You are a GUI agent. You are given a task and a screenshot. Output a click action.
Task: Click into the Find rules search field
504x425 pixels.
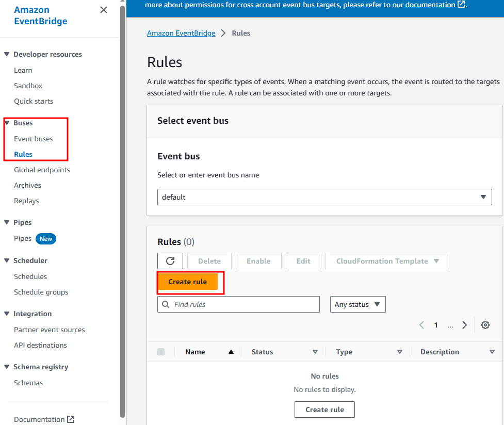coord(238,304)
